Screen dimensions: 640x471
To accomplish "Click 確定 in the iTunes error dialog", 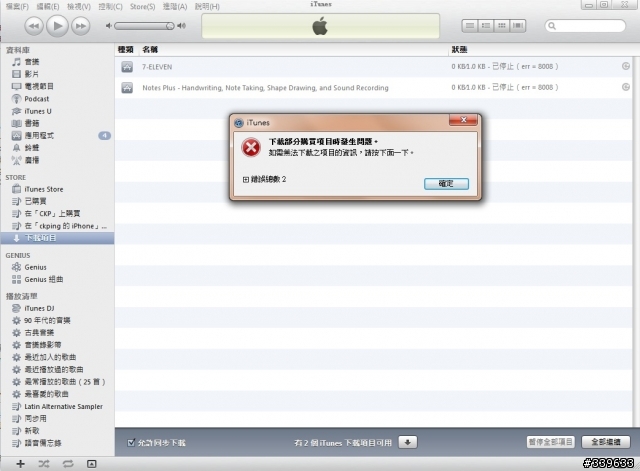I will pyautogui.click(x=446, y=184).
